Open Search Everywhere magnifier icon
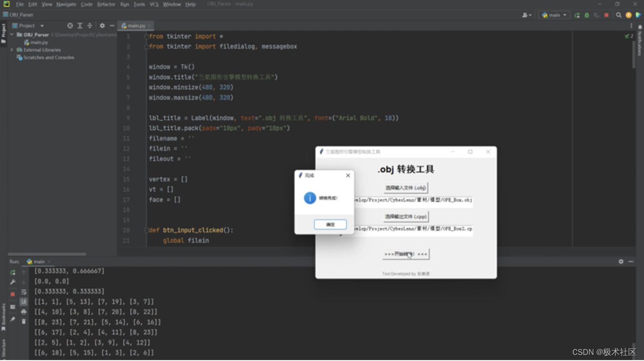 tap(619, 15)
